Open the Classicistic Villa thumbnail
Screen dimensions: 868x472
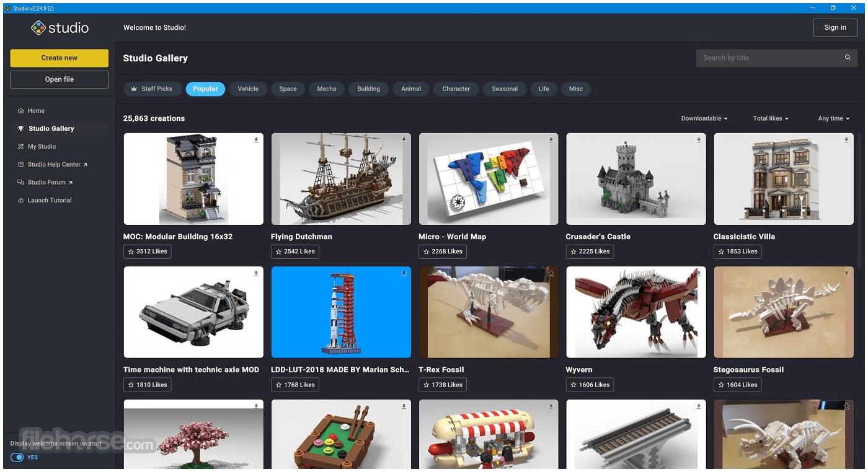[784, 179]
